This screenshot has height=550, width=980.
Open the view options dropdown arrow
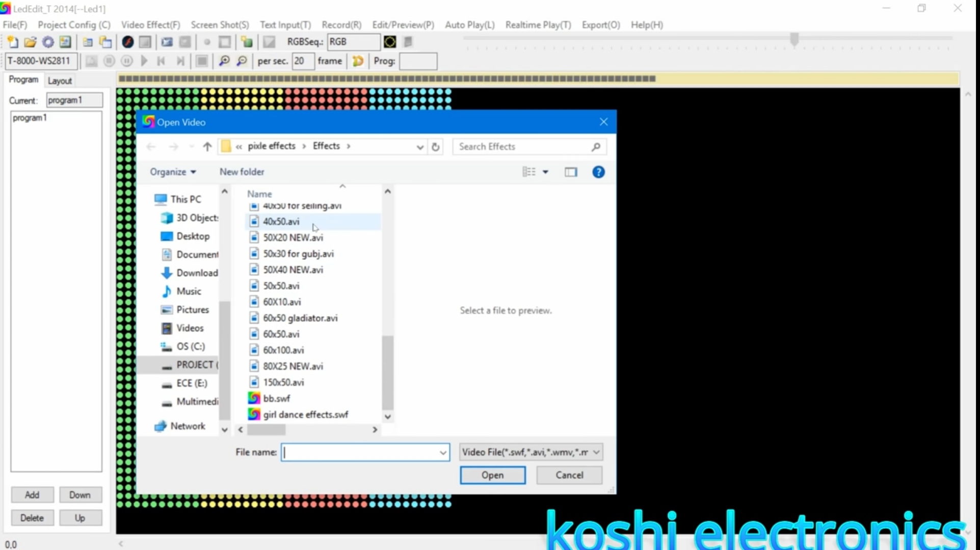(x=545, y=172)
